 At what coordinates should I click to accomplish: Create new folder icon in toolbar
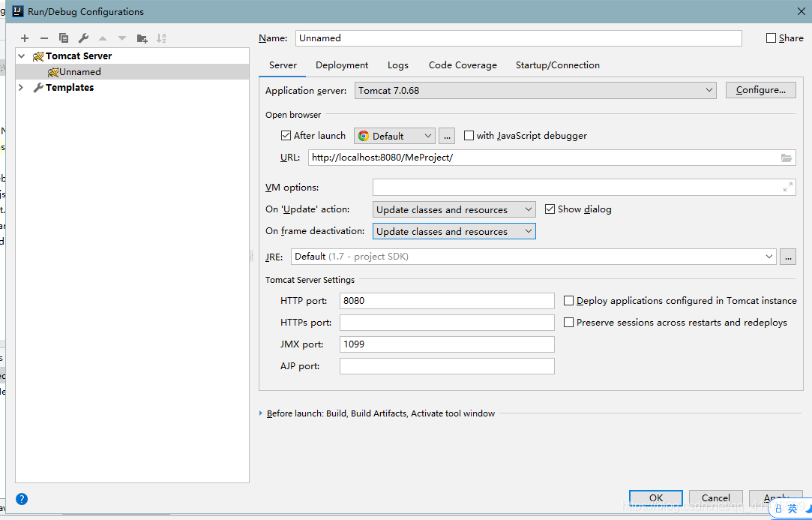point(142,38)
